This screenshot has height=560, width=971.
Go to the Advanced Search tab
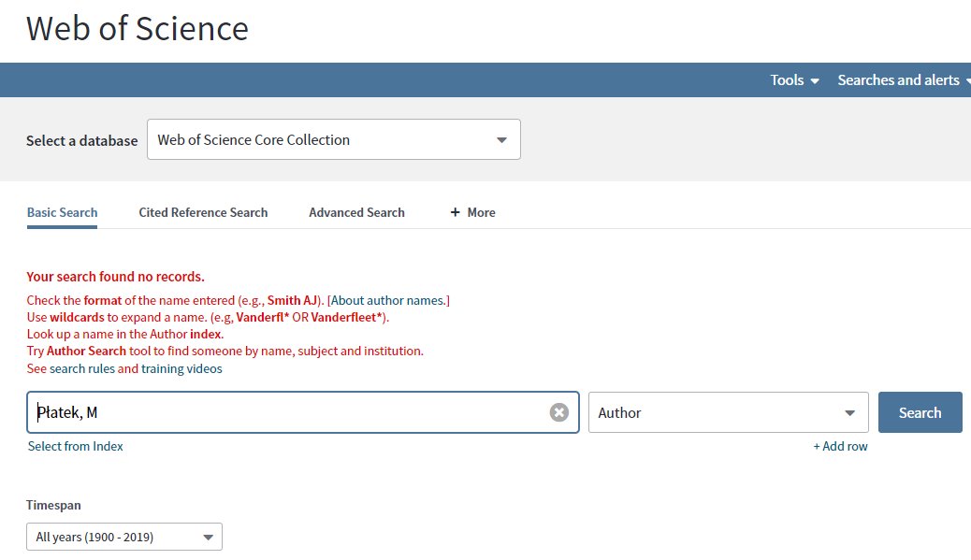[x=356, y=212]
